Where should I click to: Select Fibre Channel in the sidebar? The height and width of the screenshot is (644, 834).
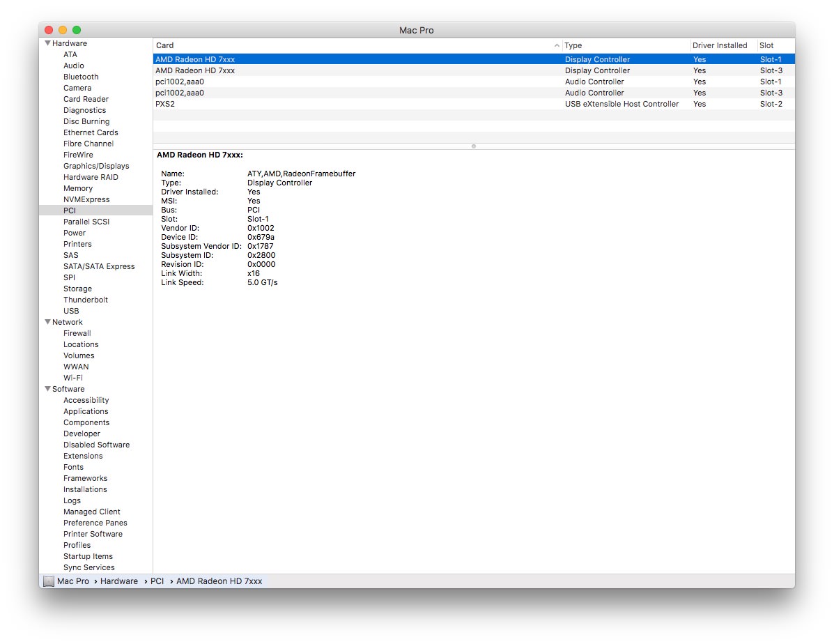coord(88,144)
